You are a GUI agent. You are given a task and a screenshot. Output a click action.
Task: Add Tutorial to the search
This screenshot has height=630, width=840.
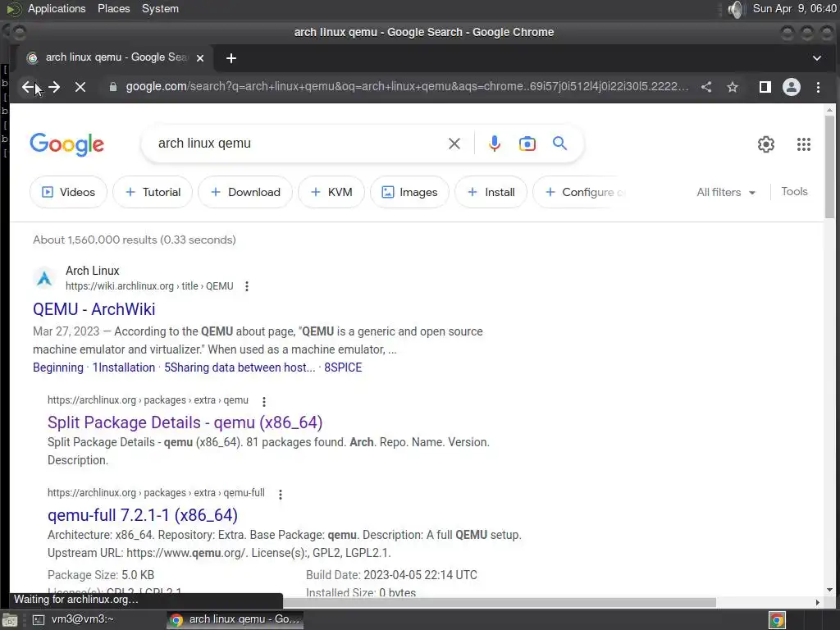153,192
